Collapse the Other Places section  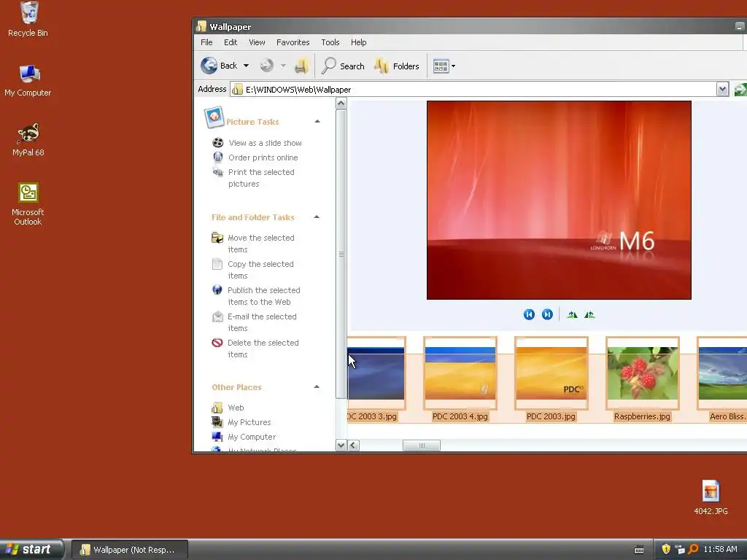317,386
